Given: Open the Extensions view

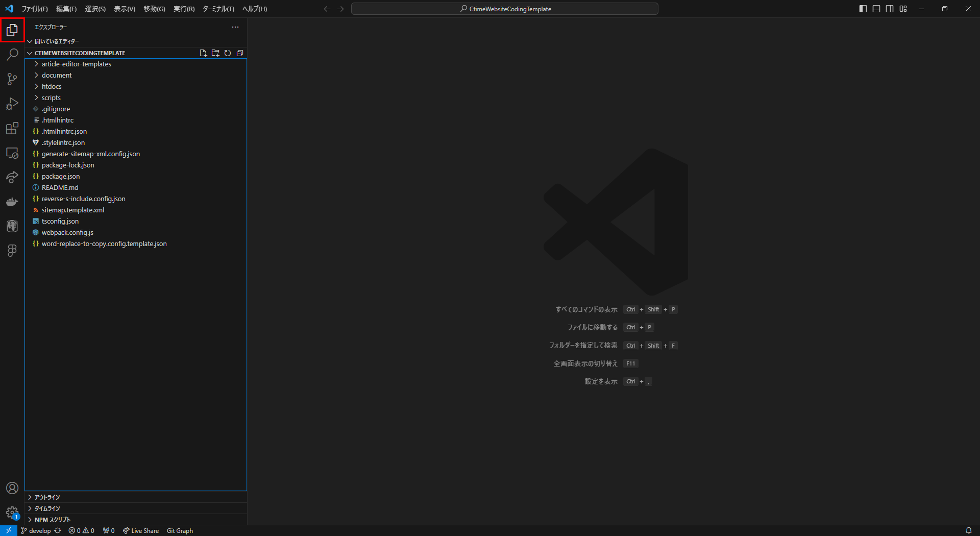Looking at the screenshot, I should click(12, 128).
